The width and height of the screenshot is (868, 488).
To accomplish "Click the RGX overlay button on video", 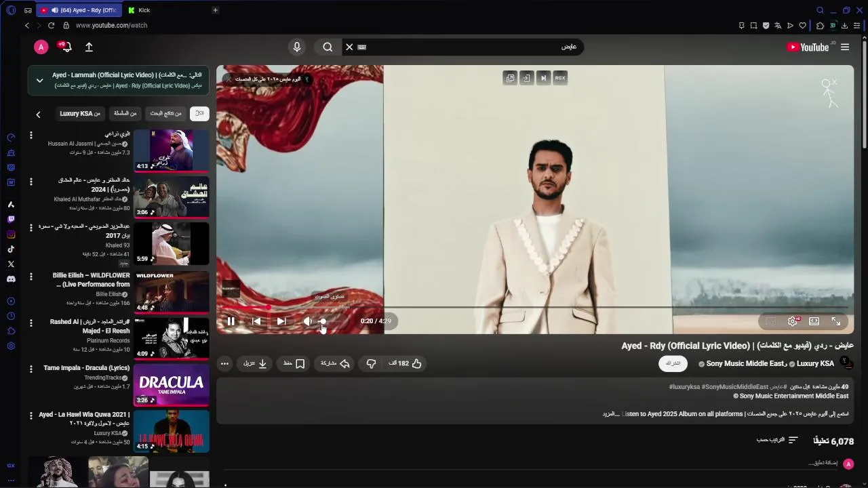I will [x=560, y=78].
